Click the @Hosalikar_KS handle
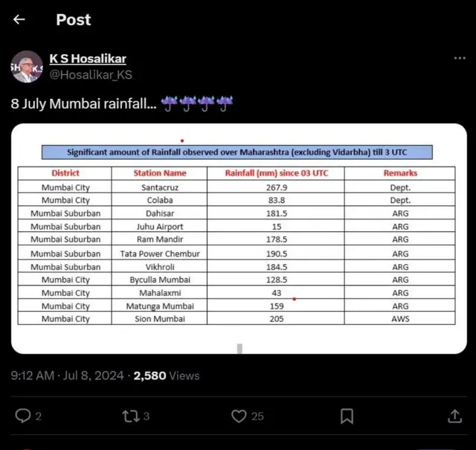This screenshot has height=450, width=476. point(91,74)
